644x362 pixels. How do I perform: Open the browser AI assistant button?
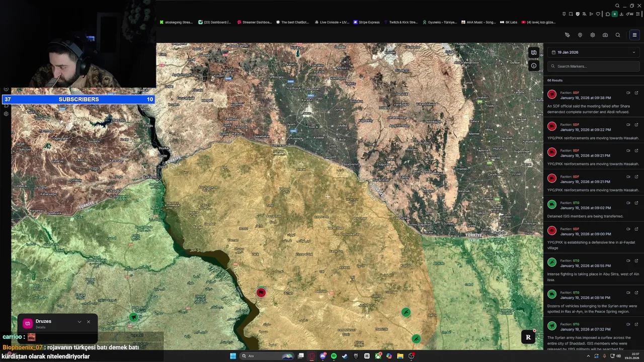629,14
